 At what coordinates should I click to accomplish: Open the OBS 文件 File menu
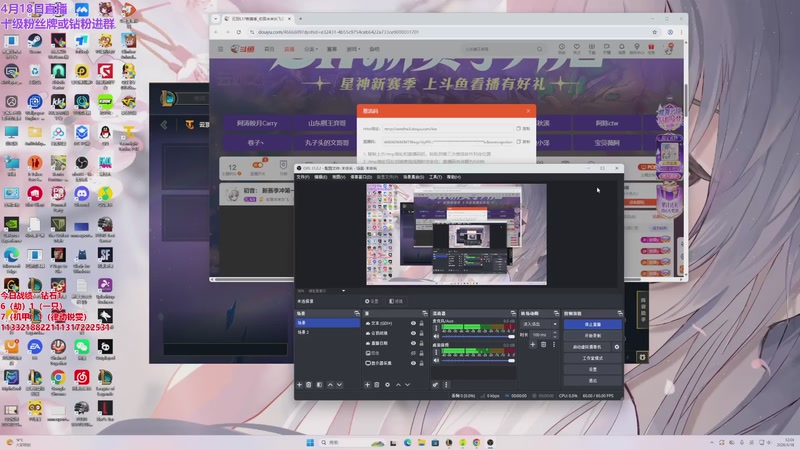pos(303,177)
